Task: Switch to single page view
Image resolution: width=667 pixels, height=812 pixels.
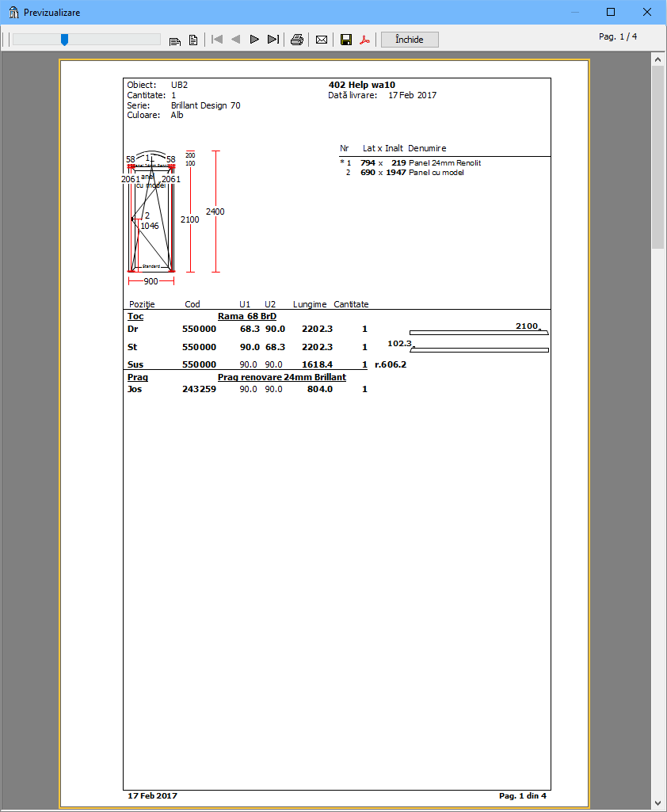Action: pos(192,40)
